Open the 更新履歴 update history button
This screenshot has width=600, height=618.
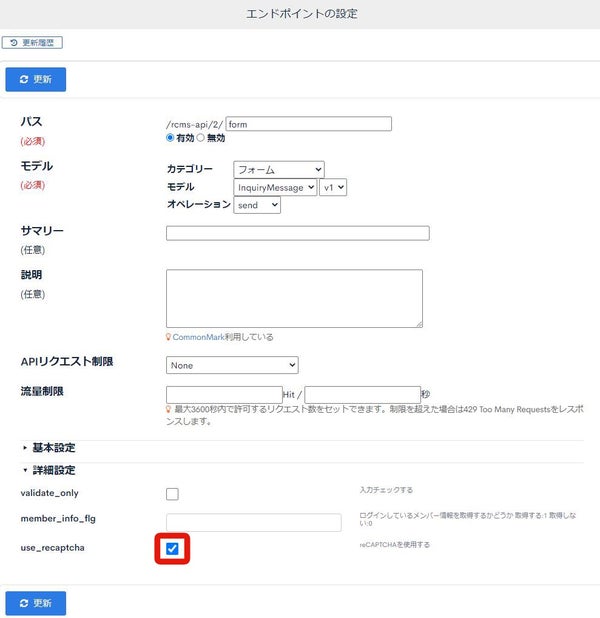click(x=32, y=43)
